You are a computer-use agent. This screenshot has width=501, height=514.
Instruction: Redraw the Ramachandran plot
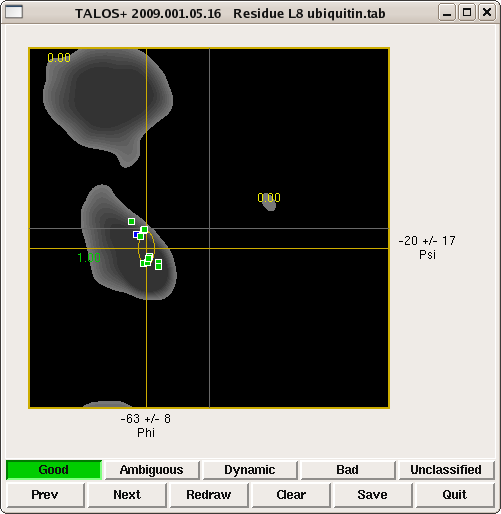point(209,495)
